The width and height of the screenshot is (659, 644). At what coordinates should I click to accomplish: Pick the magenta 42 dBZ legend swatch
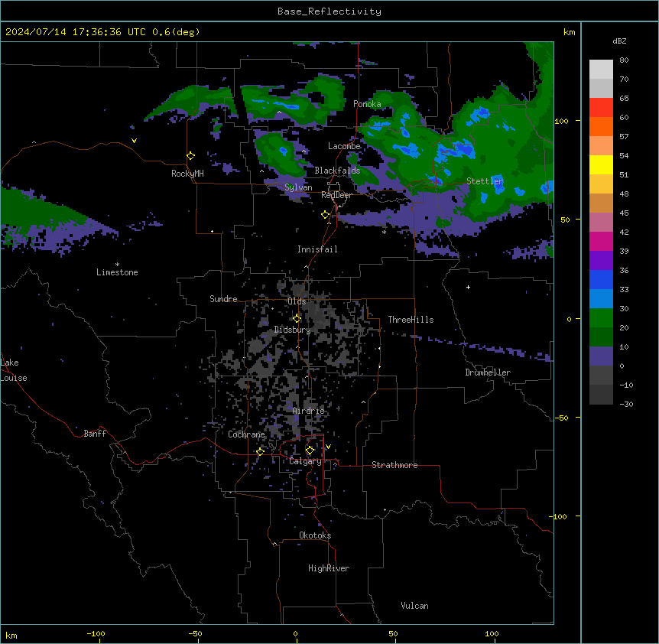pyautogui.click(x=601, y=241)
